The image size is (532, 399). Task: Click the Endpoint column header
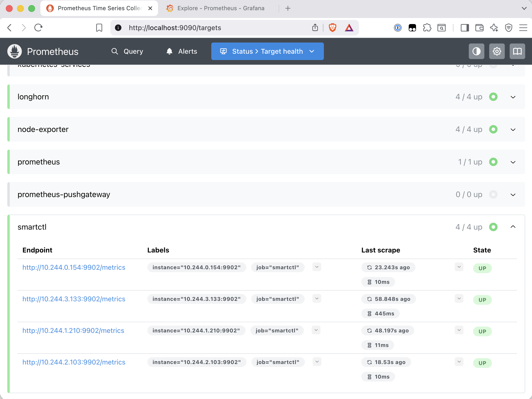pyautogui.click(x=37, y=250)
